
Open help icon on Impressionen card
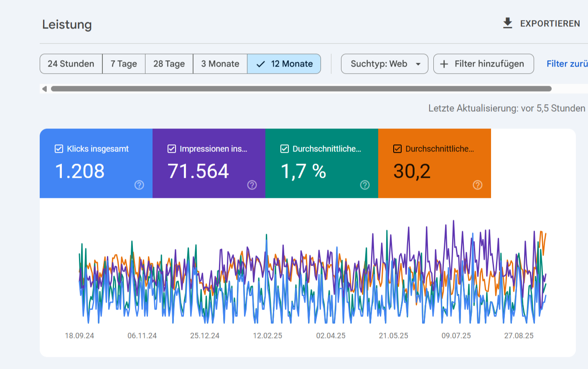click(x=252, y=185)
